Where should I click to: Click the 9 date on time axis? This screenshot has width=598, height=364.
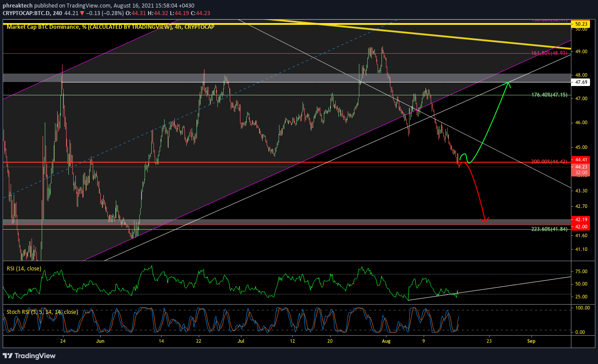[x=424, y=341]
